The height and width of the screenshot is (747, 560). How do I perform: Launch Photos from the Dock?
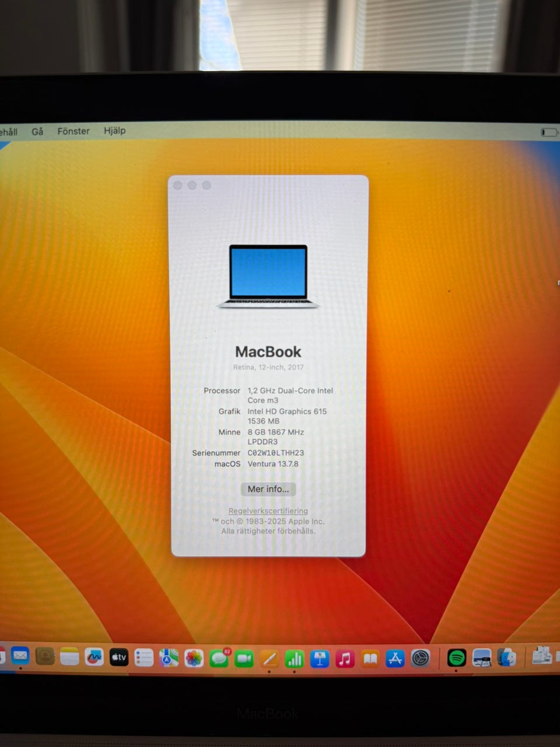click(194, 659)
